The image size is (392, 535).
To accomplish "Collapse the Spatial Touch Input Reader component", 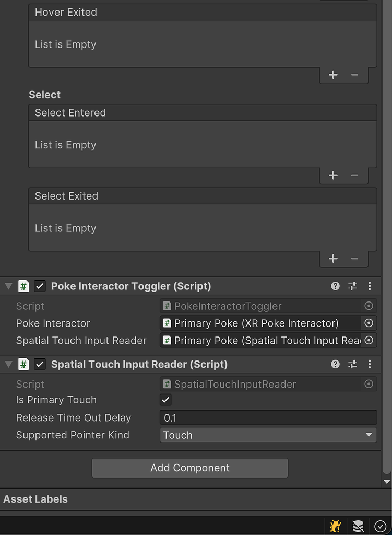I will [8, 364].
